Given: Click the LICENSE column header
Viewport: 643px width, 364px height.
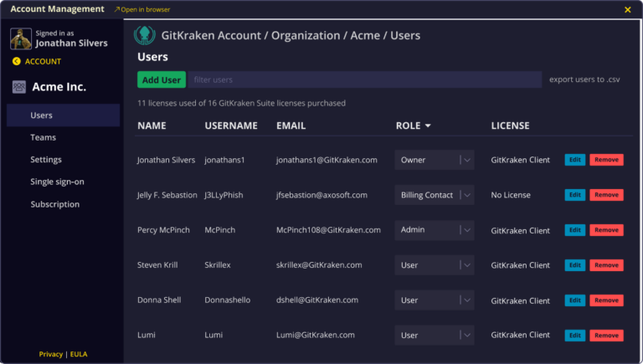Looking at the screenshot, I should (x=510, y=126).
